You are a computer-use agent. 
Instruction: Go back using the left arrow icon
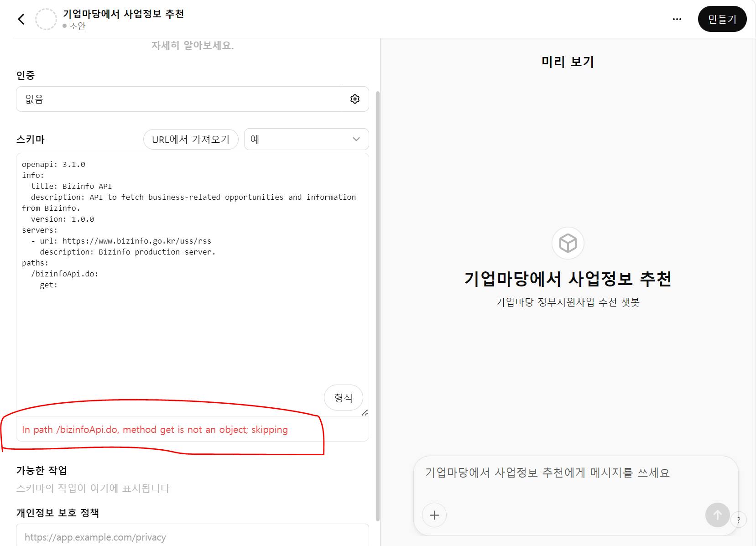pos(21,19)
